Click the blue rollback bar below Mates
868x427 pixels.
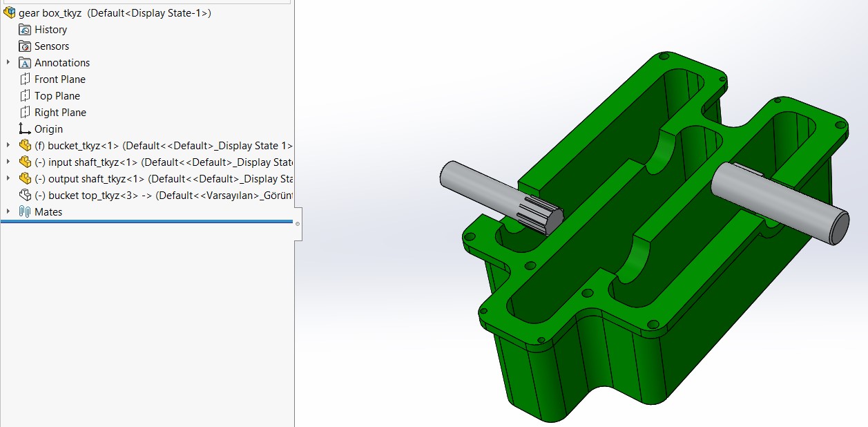[146, 222]
